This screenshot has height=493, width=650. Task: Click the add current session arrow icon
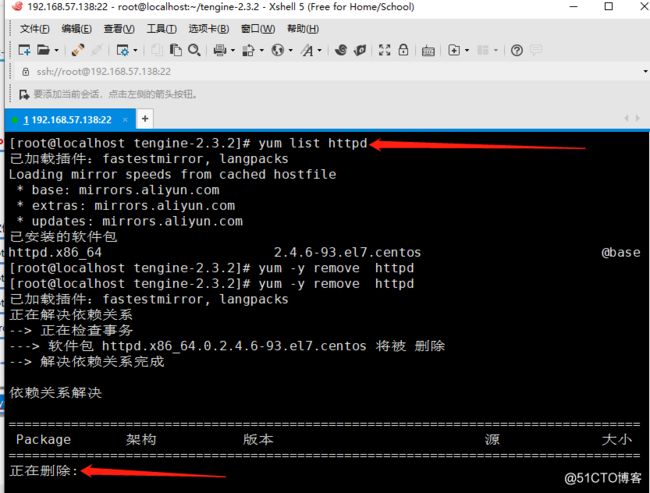coord(24,94)
